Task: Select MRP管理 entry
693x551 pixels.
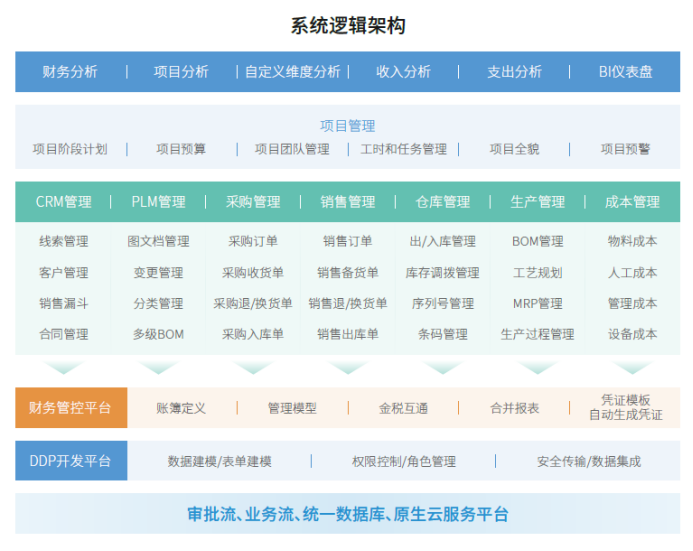Action: [537, 304]
